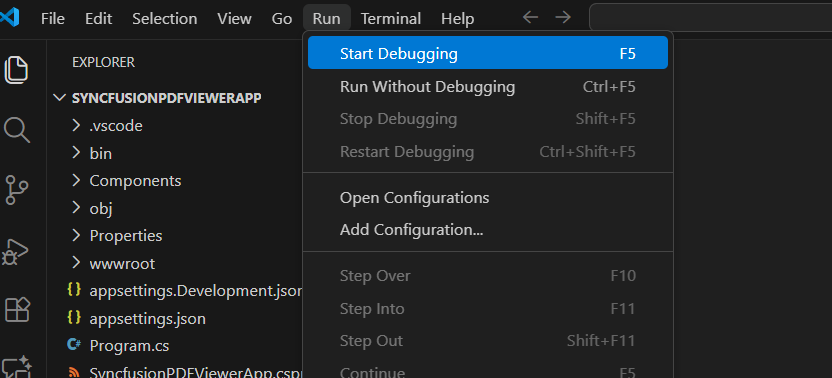Click the C# icon beside Program.cs
The image size is (832, 378).
click(74, 345)
